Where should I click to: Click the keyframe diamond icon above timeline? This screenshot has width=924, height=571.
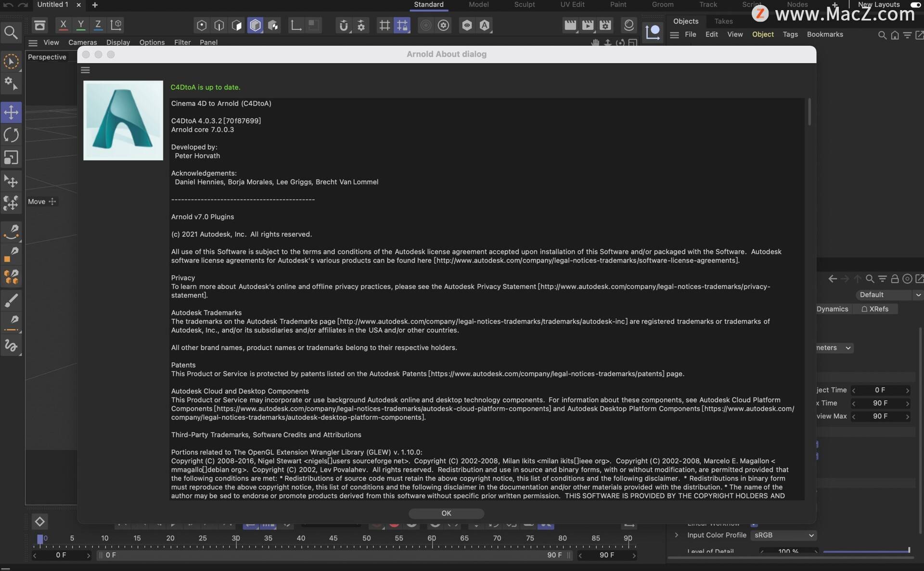(39, 521)
